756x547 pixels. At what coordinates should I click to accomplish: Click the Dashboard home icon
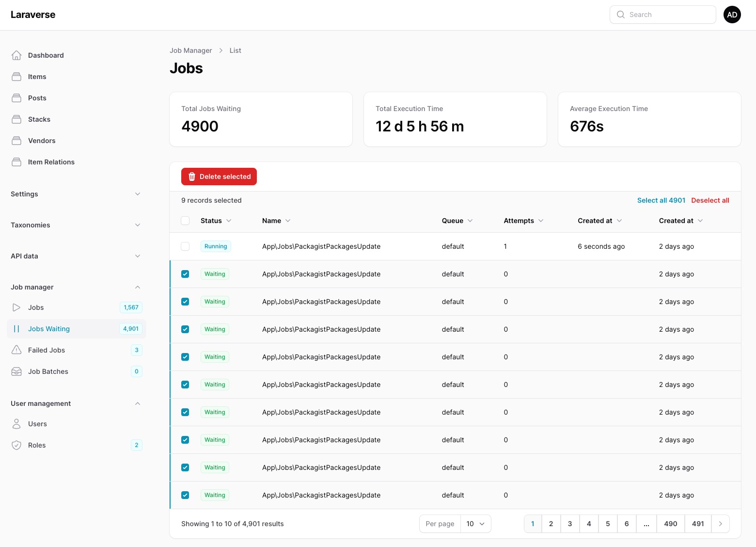click(16, 55)
